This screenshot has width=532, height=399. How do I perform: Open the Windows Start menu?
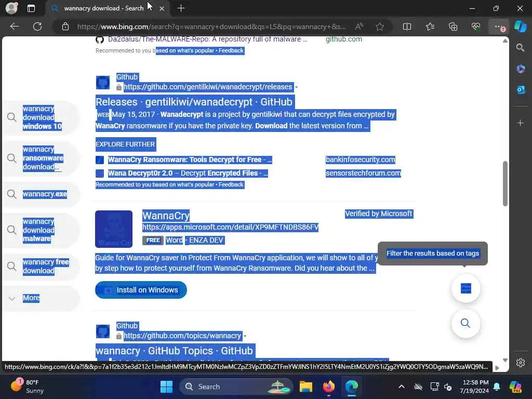(166, 387)
